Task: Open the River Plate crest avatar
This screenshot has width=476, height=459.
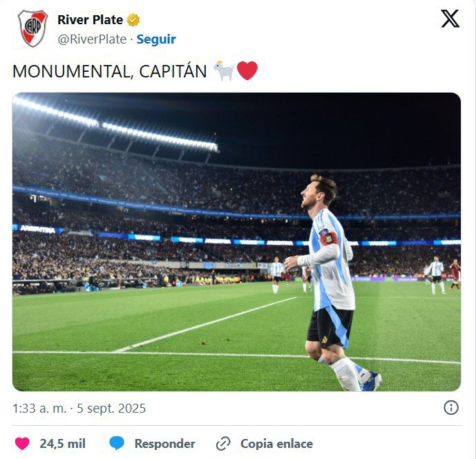Action: click(32, 28)
